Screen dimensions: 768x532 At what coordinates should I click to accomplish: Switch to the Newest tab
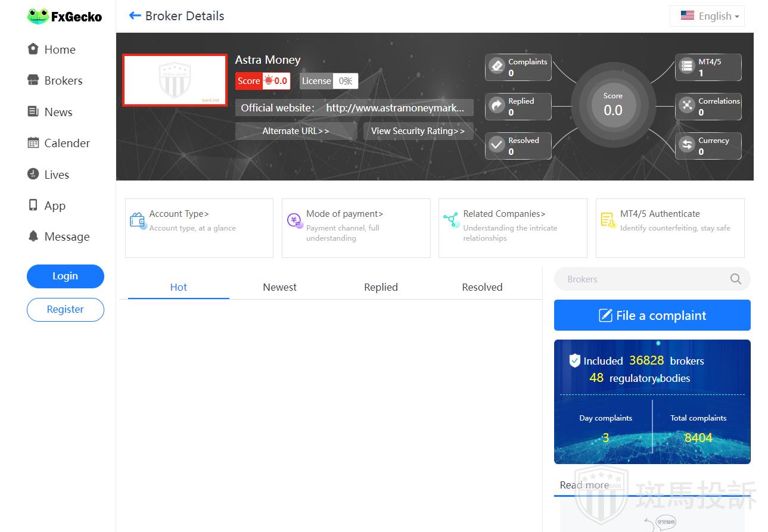click(279, 287)
